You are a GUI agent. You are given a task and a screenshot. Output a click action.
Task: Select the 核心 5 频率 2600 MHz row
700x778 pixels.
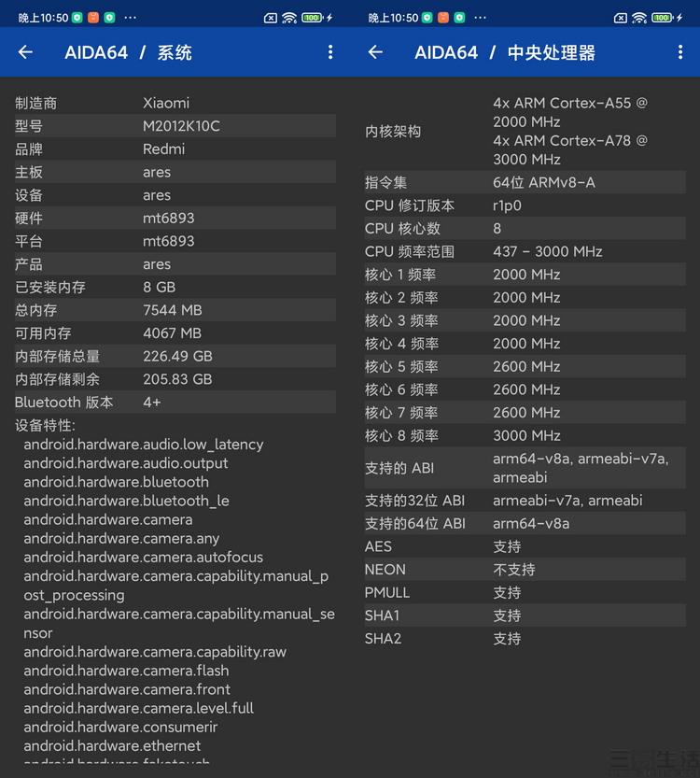[x=525, y=366]
